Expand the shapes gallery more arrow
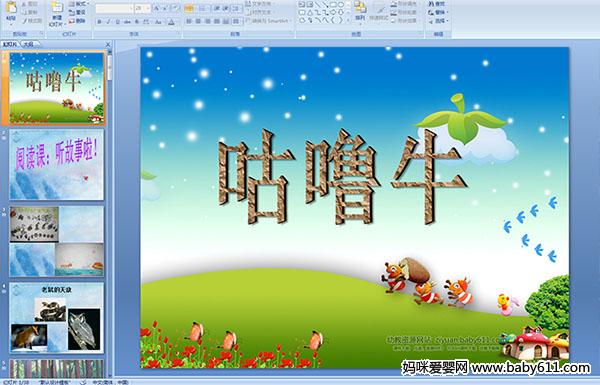 (349, 21)
